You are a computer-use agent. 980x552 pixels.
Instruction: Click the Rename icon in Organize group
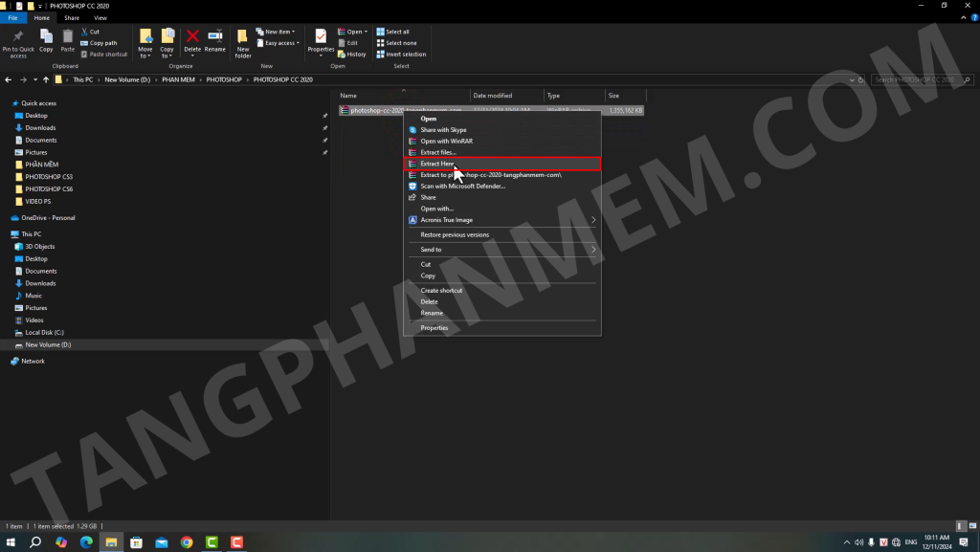[x=215, y=37]
